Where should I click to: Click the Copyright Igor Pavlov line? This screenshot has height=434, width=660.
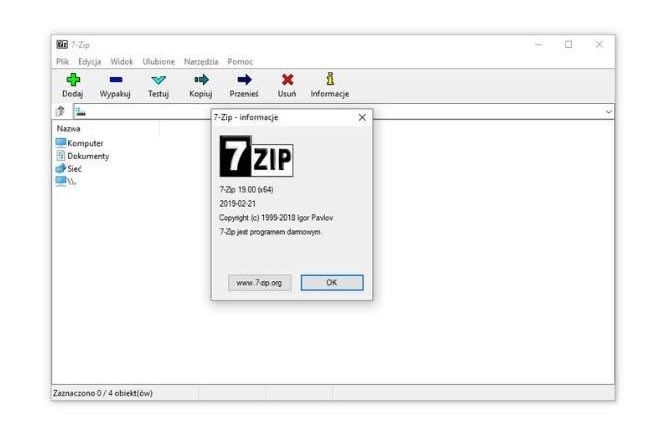276,218
